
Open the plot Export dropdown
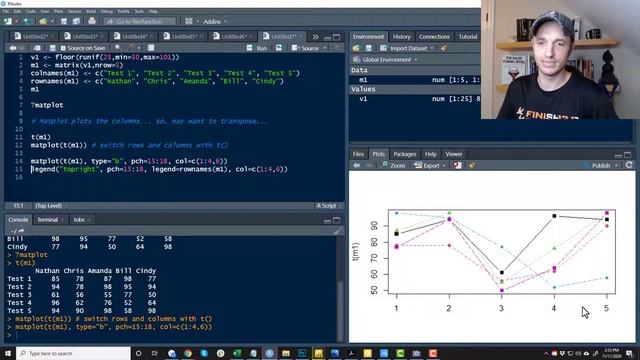click(430, 165)
